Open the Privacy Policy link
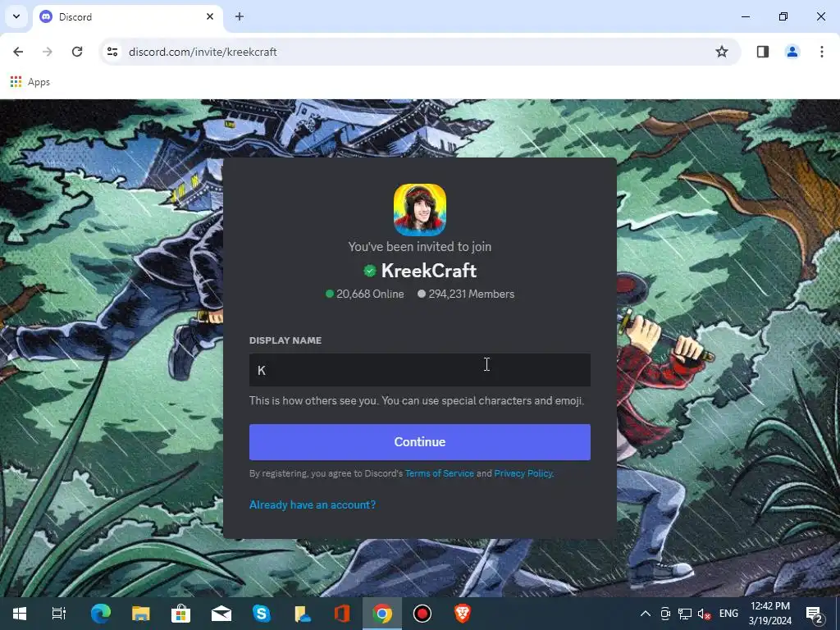Screen dimensions: 840x630 (523, 473)
